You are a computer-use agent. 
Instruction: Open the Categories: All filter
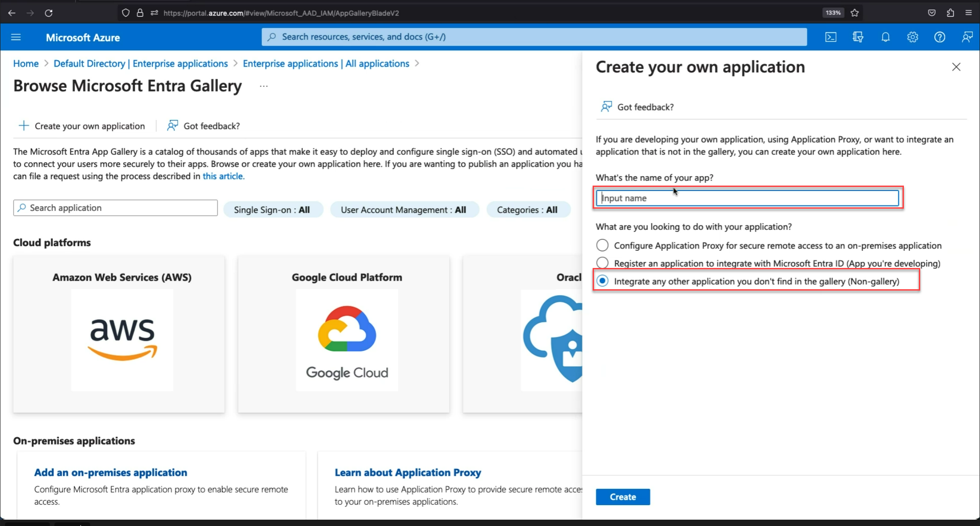point(528,209)
